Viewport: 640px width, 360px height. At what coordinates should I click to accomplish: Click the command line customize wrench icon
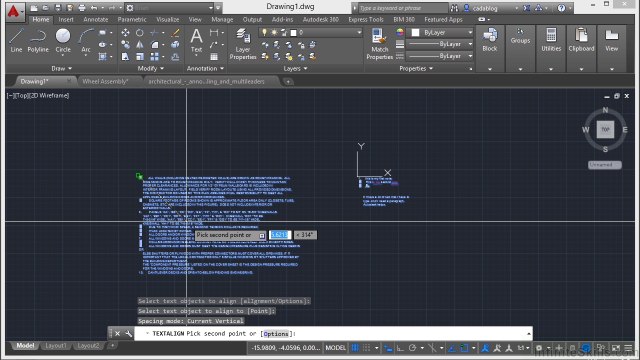click(x=128, y=333)
